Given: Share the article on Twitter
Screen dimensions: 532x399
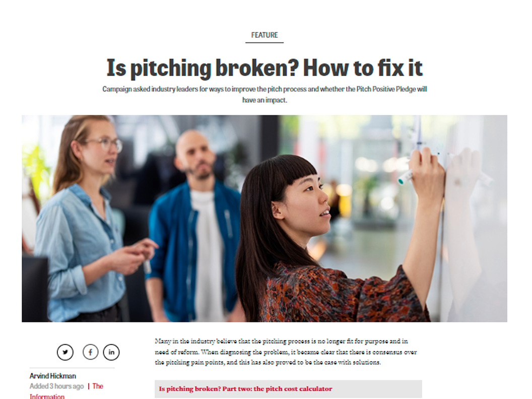Looking at the screenshot, I should coord(65,352).
